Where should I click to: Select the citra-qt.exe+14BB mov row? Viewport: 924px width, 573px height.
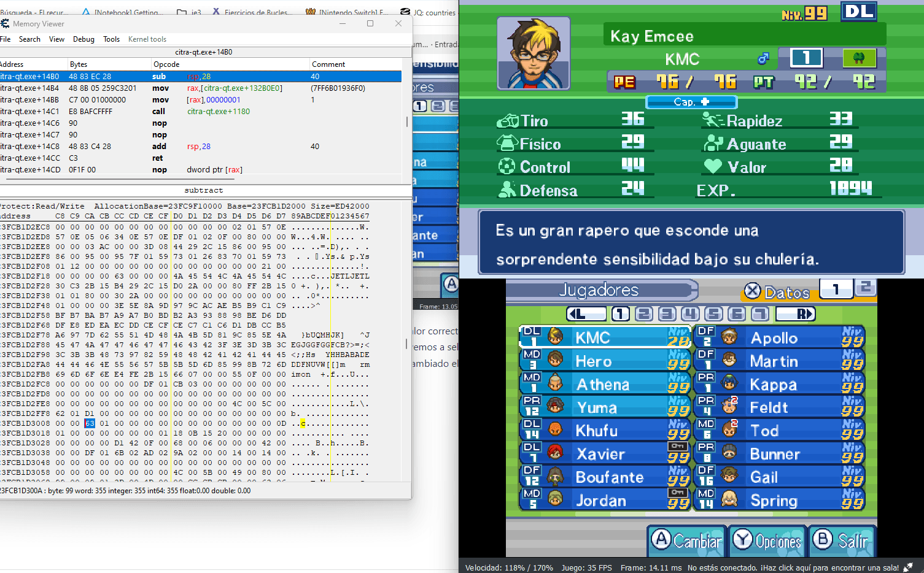(201, 100)
